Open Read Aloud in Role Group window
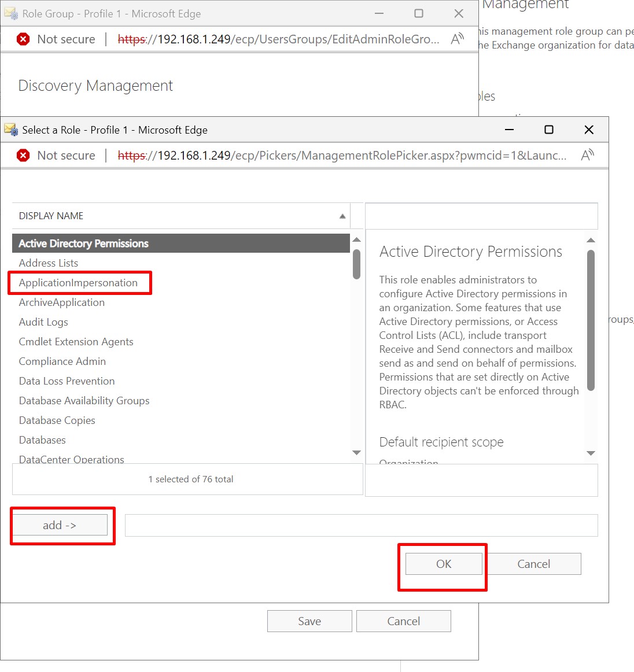The width and height of the screenshot is (634, 672). 458,39
